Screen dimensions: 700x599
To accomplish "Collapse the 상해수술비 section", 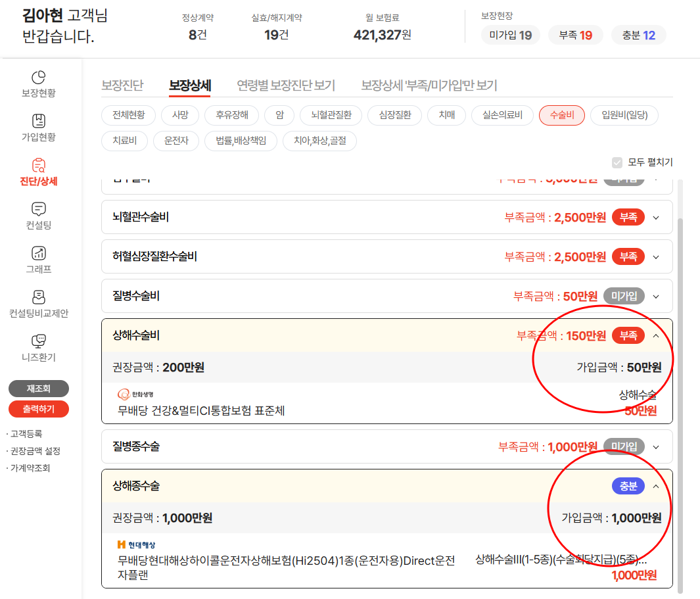I will click(x=655, y=336).
